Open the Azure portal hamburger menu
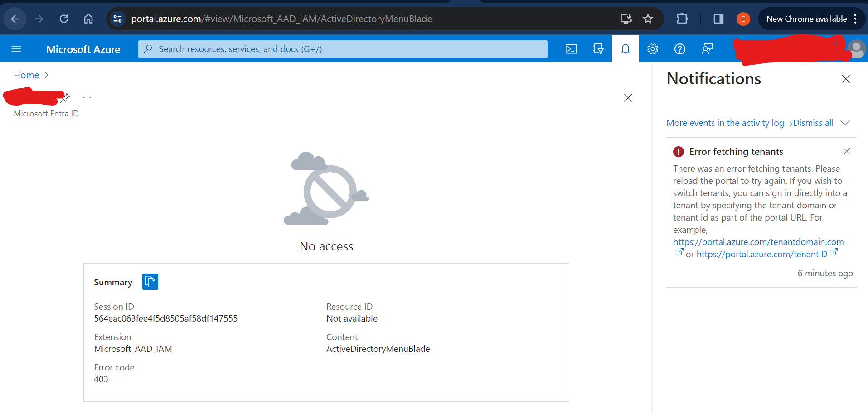The height and width of the screenshot is (413, 868). [16, 49]
